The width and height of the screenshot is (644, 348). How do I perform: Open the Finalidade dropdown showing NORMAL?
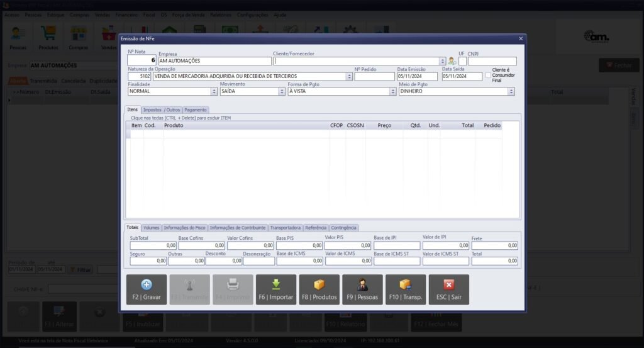[214, 91]
